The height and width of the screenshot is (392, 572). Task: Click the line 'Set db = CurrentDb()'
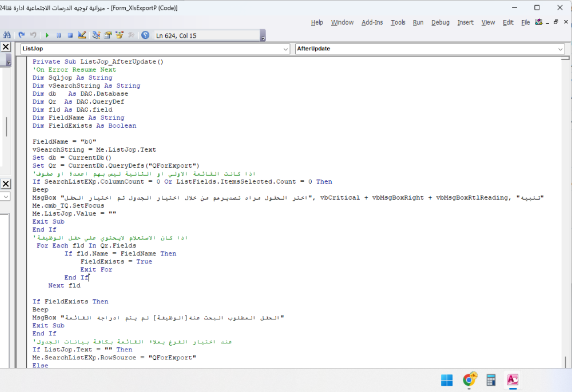[72, 158]
